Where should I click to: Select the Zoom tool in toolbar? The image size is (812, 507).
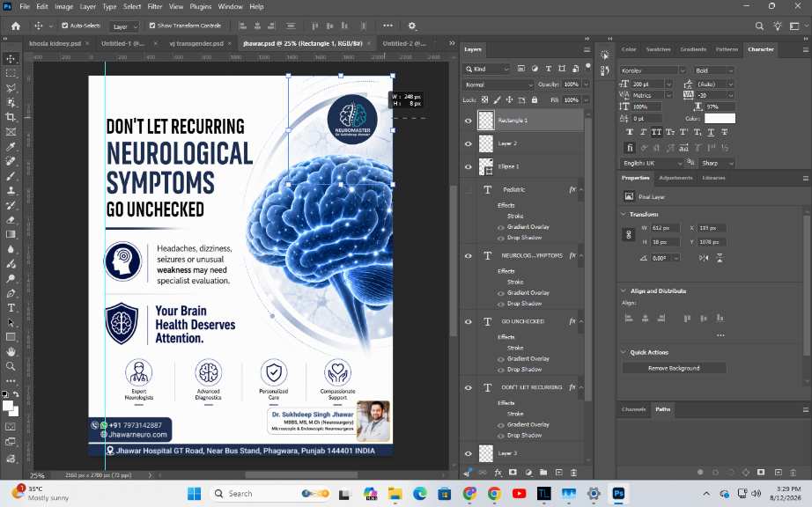click(11, 366)
